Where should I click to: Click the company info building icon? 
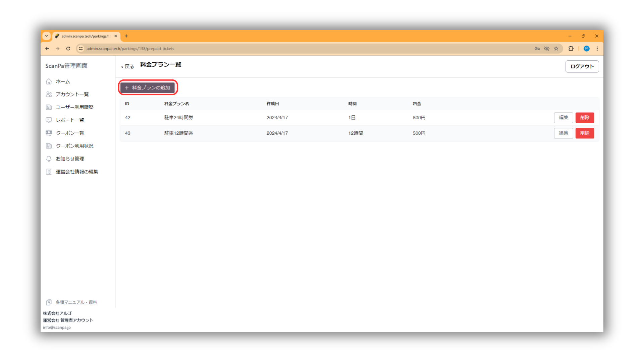(x=49, y=172)
